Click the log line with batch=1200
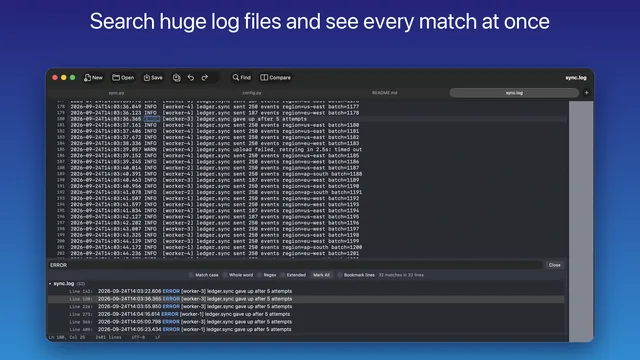 [x=216, y=247]
